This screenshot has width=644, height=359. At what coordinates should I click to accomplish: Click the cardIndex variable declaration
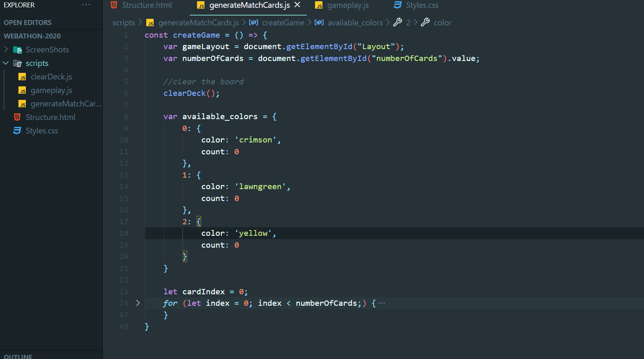[204, 292]
